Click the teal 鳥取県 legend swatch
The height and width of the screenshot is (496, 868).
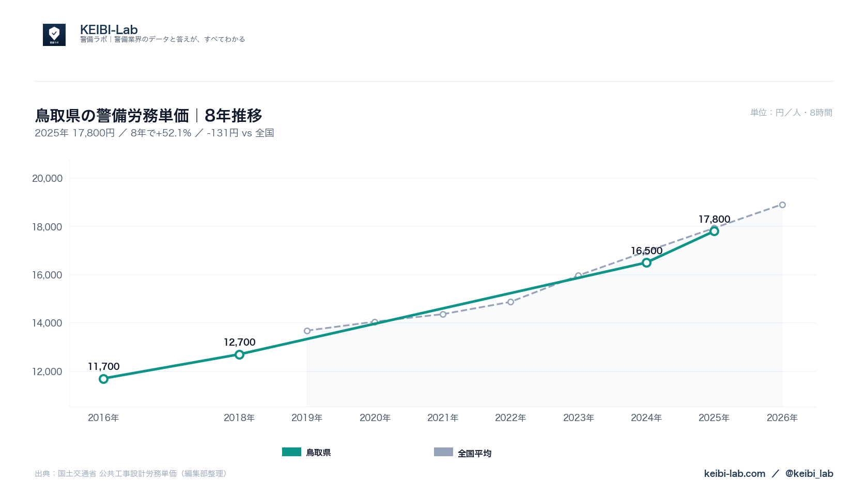pyautogui.click(x=291, y=452)
